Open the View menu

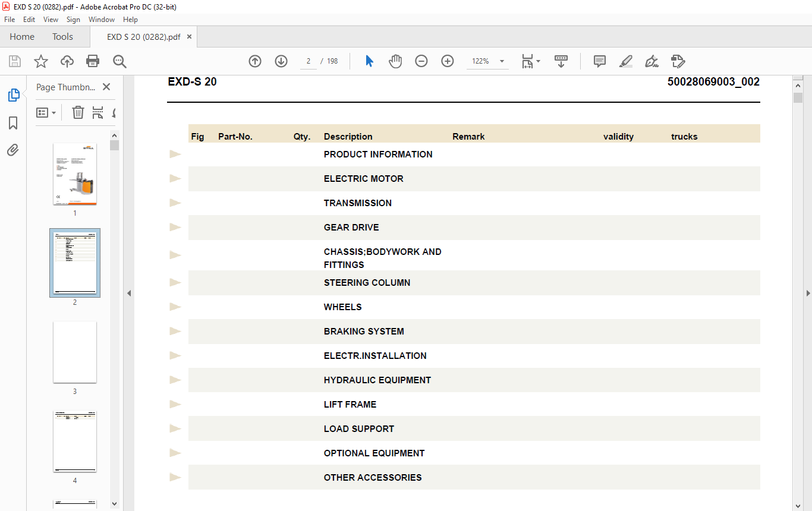click(x=51, y=20)
